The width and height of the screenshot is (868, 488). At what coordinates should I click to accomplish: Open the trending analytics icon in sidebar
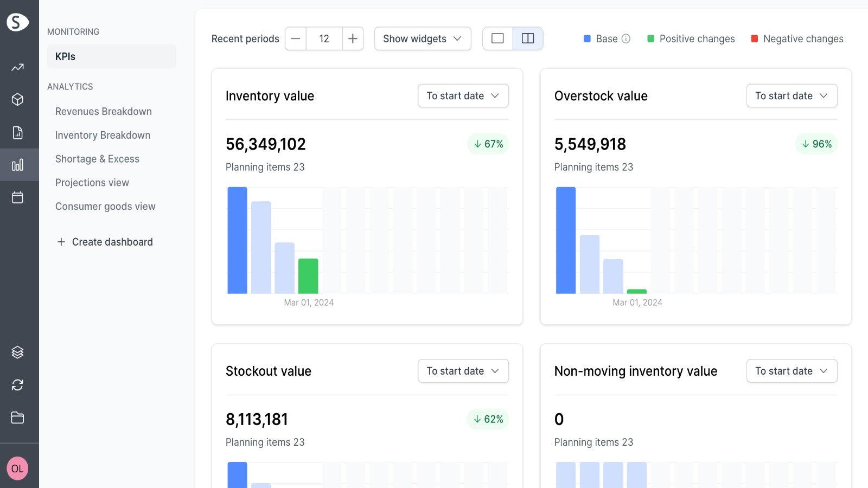click(18, 67)
